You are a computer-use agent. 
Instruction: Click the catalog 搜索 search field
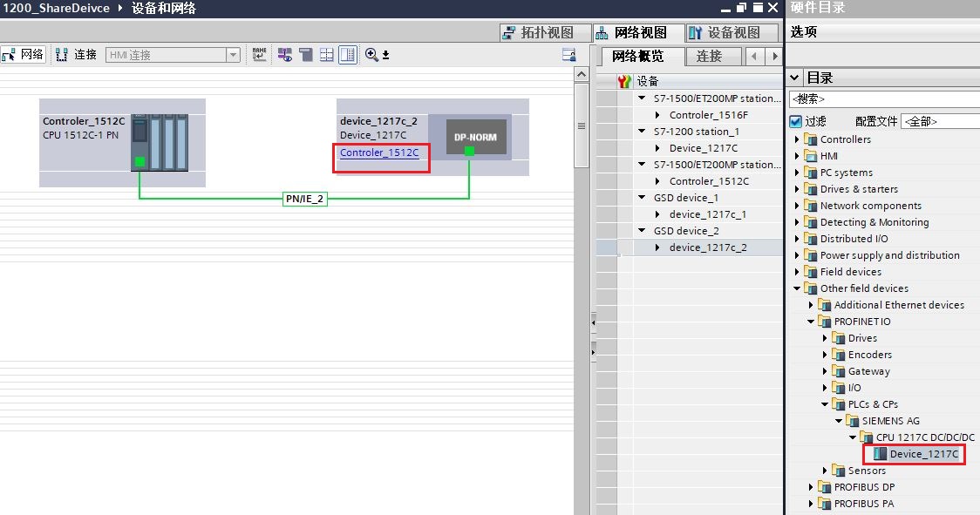coord(884,98)
